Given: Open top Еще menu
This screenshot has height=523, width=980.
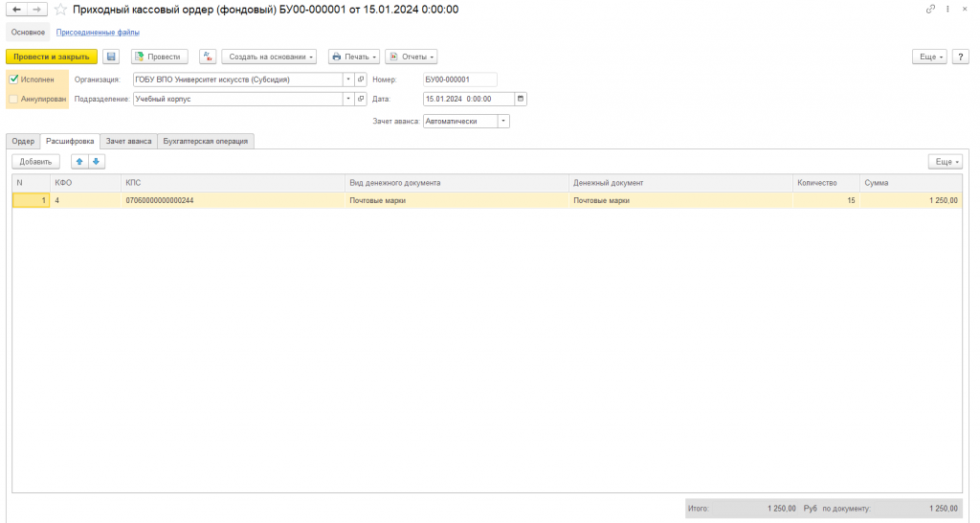Looking at the screenshot, I should click(x=929, y=57).
